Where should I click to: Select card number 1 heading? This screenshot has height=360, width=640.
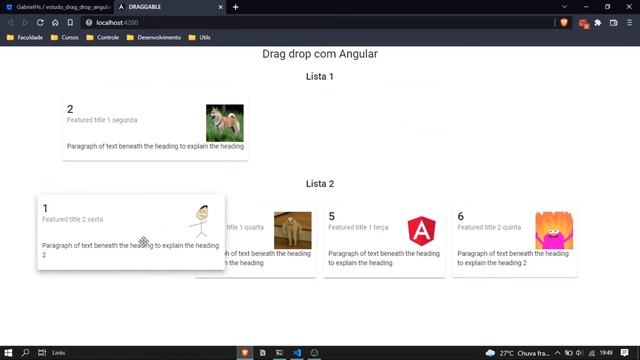pyautogui.click(x=45, y=208)
